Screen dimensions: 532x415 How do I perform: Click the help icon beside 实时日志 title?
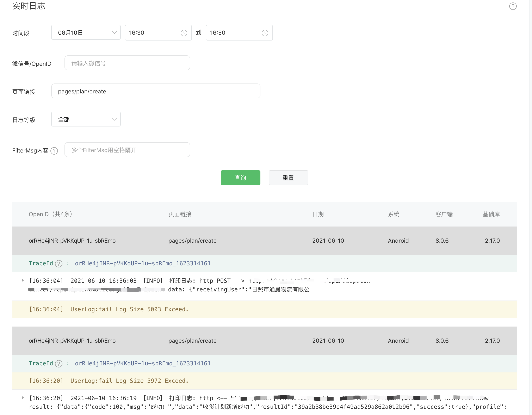(x=513, y=6)
